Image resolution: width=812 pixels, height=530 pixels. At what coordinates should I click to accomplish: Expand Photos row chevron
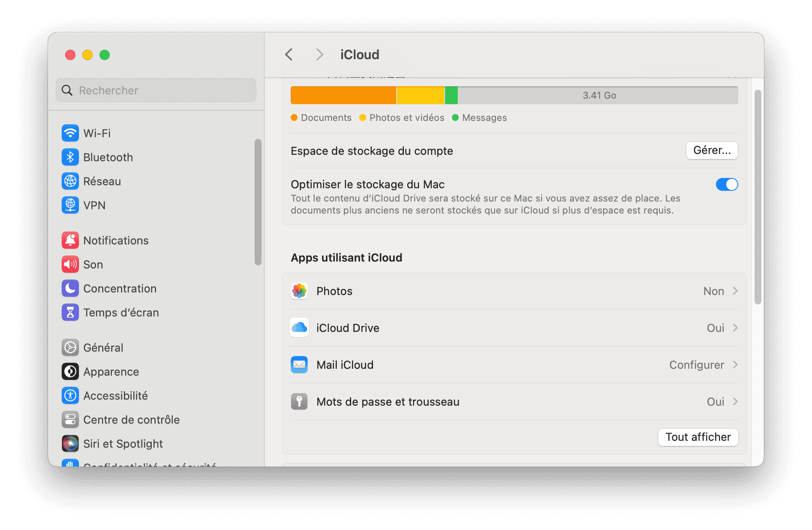coord(735,291)
